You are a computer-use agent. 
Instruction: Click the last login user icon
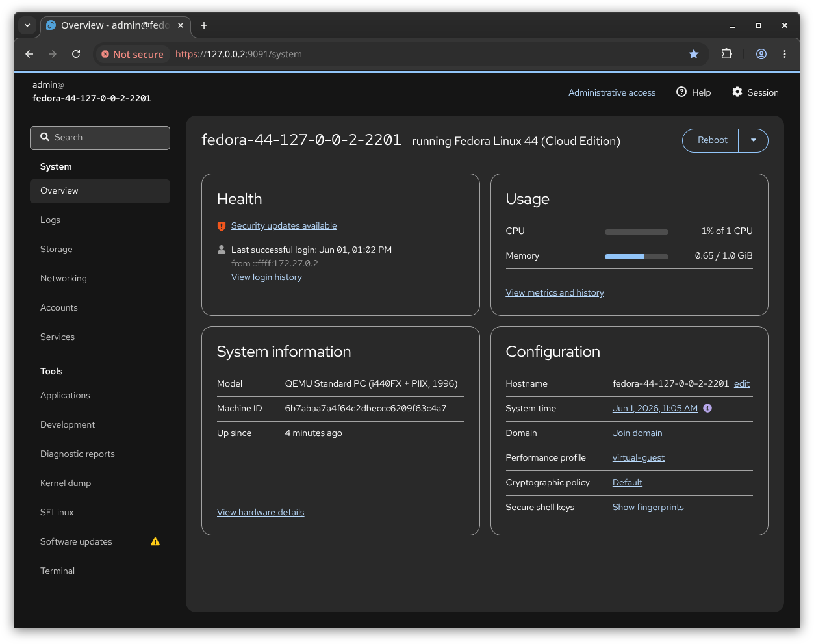tap(222, 250)
